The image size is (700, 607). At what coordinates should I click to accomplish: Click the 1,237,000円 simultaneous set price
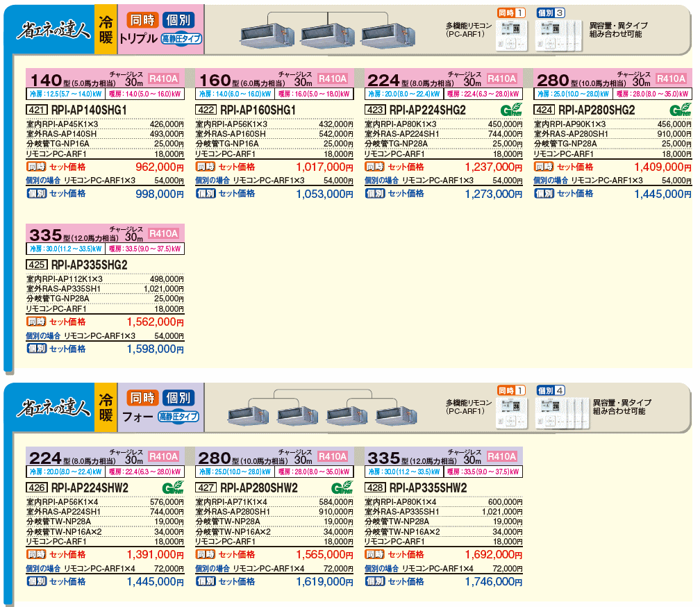(x=494, y=167)
